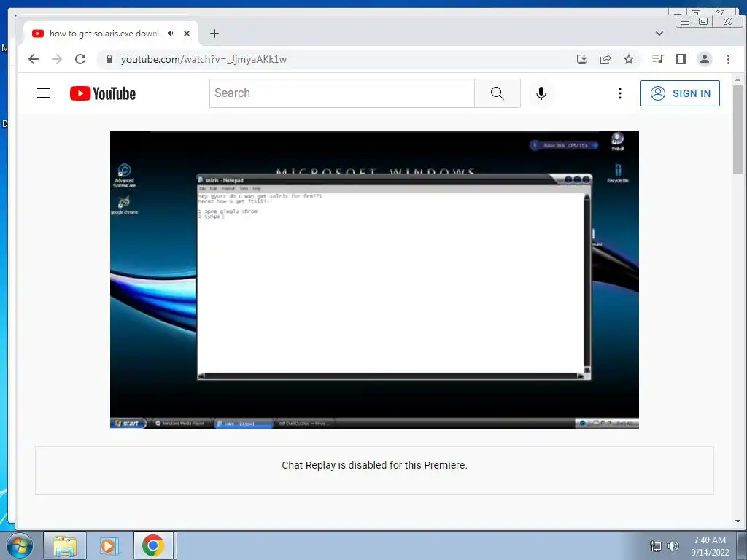
Task: Click the scrollbar up arrow
Action: (738, 79)
